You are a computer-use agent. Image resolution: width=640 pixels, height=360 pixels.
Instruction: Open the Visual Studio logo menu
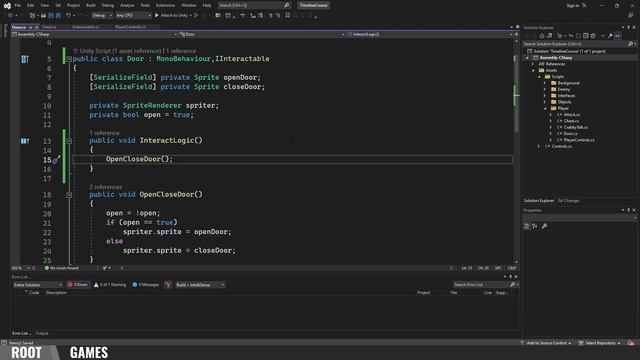point(7,5)
